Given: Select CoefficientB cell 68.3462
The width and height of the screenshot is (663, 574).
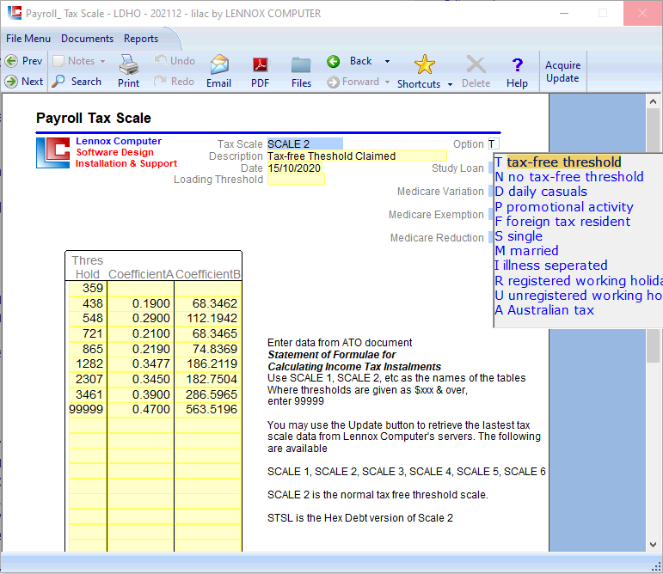Looking at the screenshot, I should click(208, 303).
